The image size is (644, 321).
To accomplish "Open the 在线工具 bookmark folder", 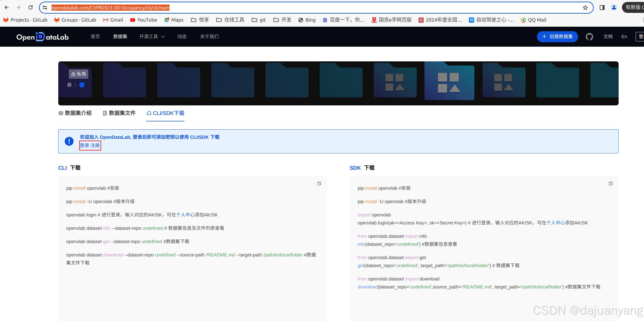I will coord(230,20).
